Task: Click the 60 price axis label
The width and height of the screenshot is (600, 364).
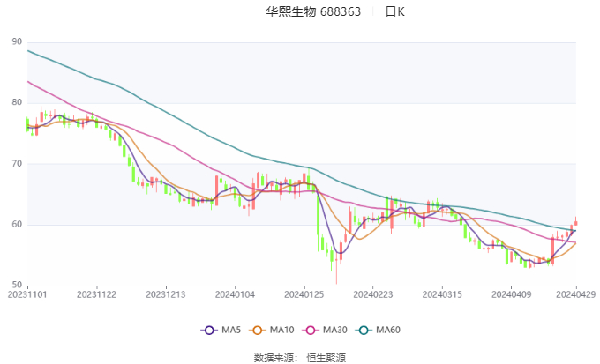Action: coord(17,224)
